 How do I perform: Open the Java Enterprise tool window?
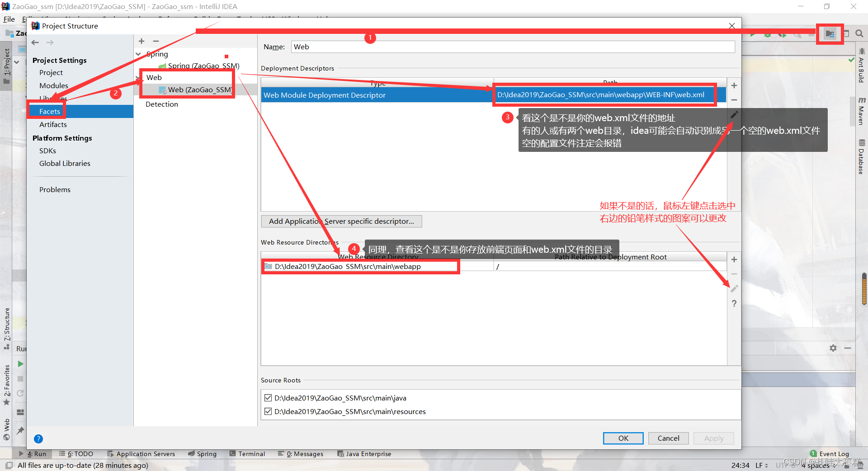point(364,454)
